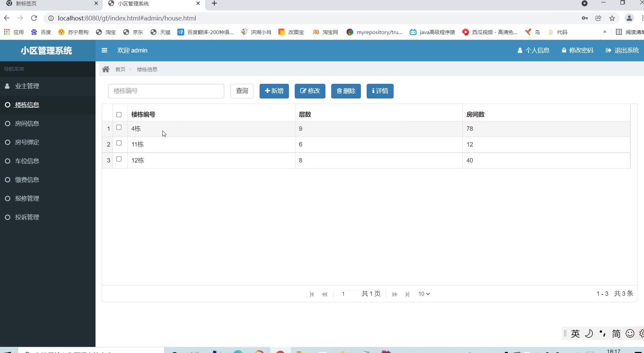Open the 淘宝 bookmark
The image size is (644, 353).
point(106,32)
